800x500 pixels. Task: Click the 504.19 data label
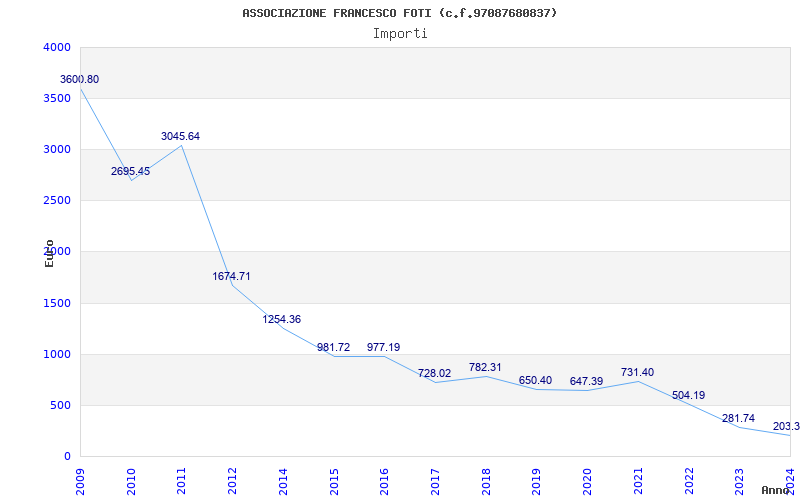688,395
